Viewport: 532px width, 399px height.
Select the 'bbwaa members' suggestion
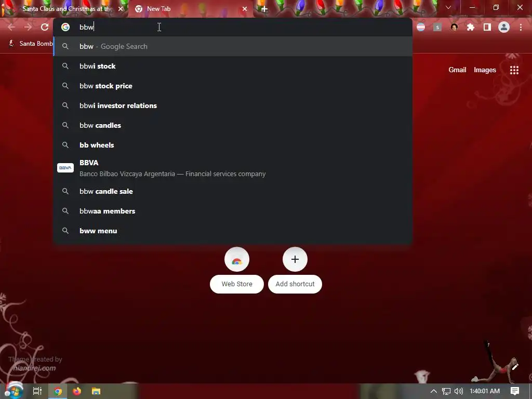[x=233, y=211]
